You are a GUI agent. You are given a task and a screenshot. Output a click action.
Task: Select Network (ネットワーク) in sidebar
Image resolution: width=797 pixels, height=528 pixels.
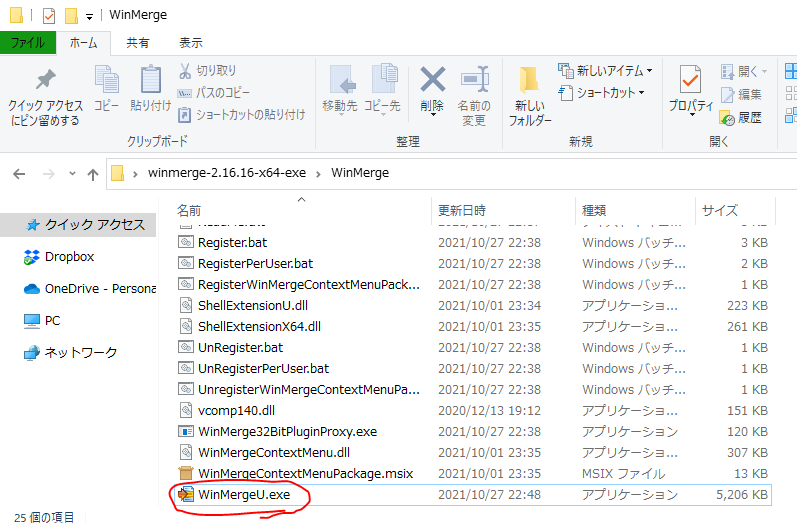(x=71, y=353)
